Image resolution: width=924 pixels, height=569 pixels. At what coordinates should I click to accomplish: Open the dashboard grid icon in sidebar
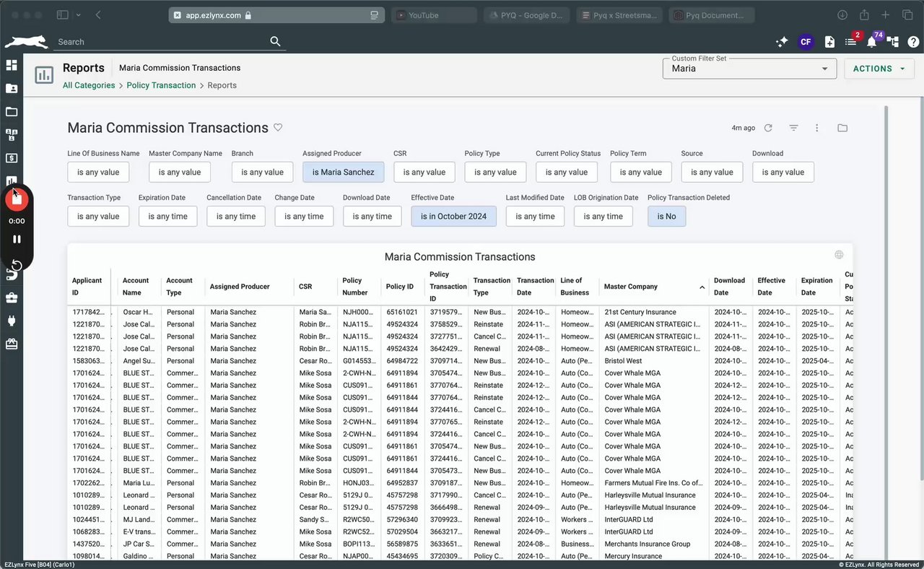12,65
